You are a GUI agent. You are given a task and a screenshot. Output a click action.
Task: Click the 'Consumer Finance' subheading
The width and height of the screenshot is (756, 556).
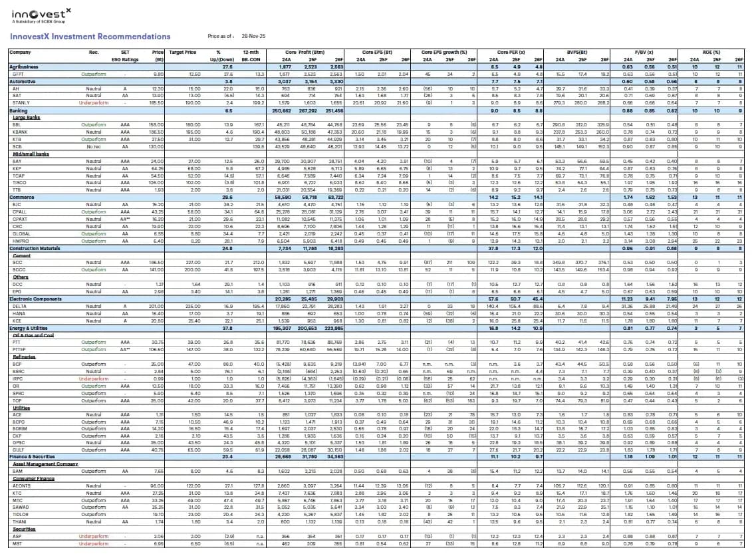point(33,479)
